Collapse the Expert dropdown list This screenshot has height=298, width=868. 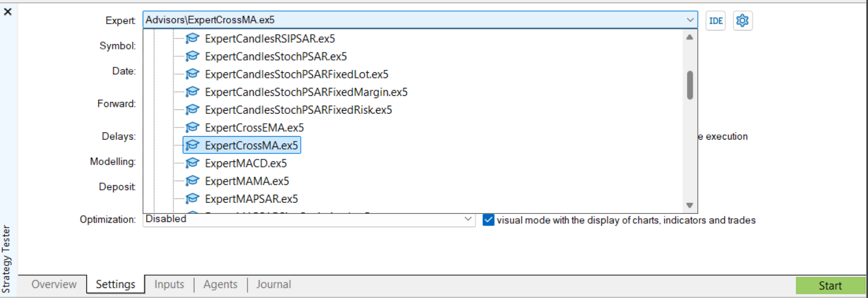pos(690,20)
